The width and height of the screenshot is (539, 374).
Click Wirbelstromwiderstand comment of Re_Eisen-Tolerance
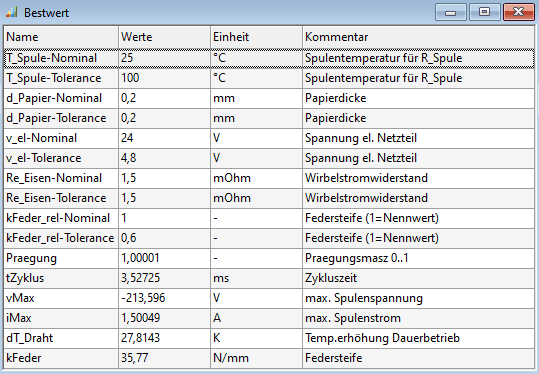pyautogui.click(x=366, y=198)
